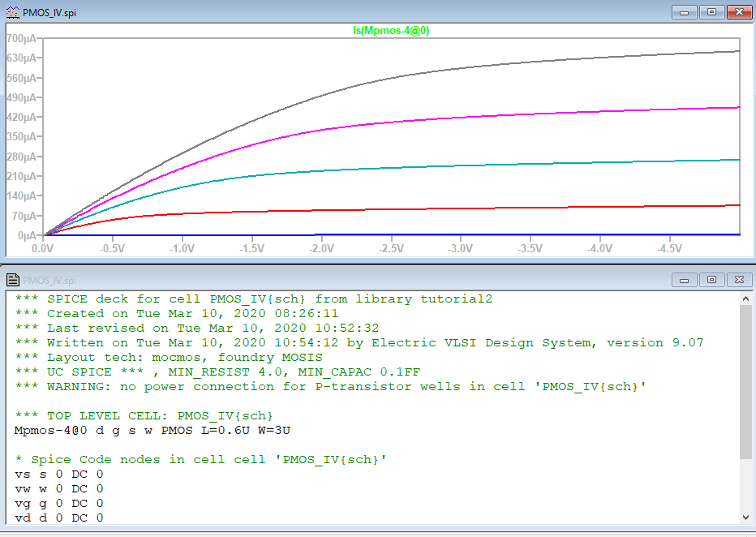
Task: Click the netlist vertical scrollbar thumb
Action: pyautogui.click(x=746, y=381)
